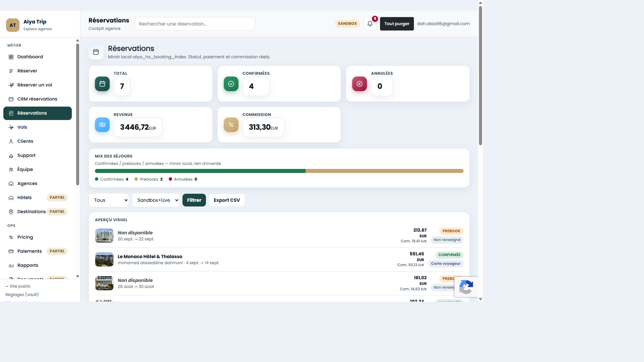The width and height of the screenshot is (644, 362).
Task: Click the Le Monaco Hôtel & Thalasso thumbnail
Action: 104,259
